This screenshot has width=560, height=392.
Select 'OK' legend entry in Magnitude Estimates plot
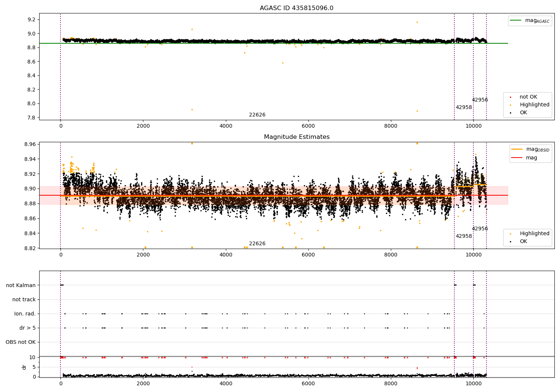(x=523, y=242)
